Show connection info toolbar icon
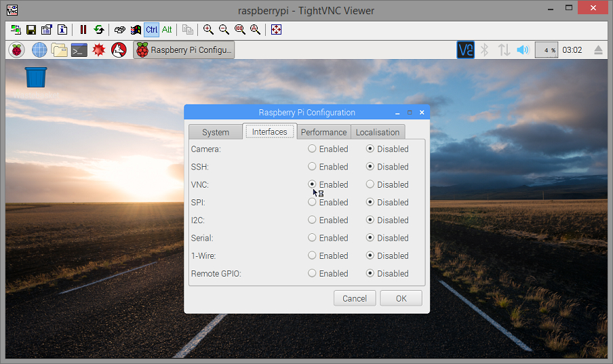 pos(62,30)
